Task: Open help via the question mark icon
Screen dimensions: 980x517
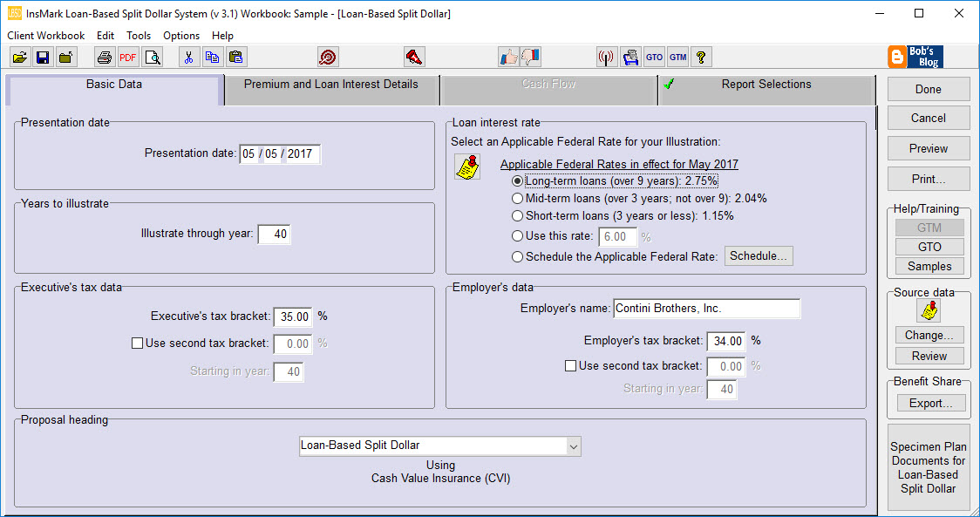Action: 701,57
